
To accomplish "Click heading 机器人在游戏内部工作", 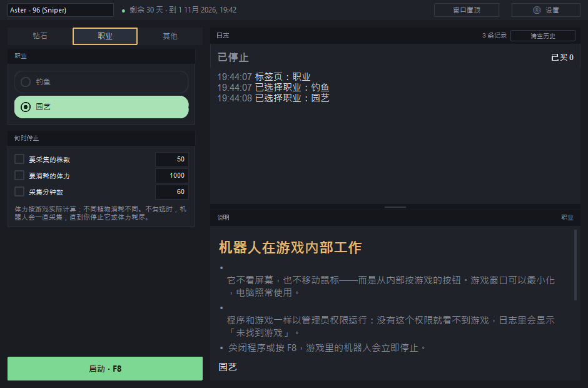I will pyautogui.click(x=290, y=248).
